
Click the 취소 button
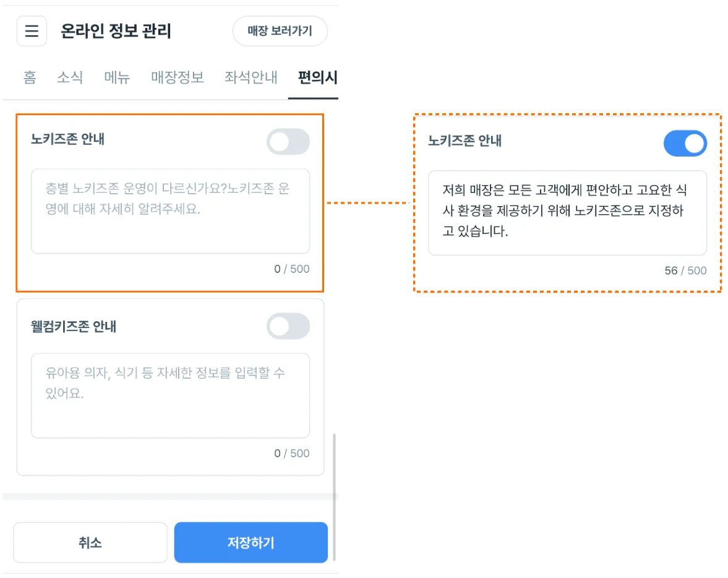[90, 543]
